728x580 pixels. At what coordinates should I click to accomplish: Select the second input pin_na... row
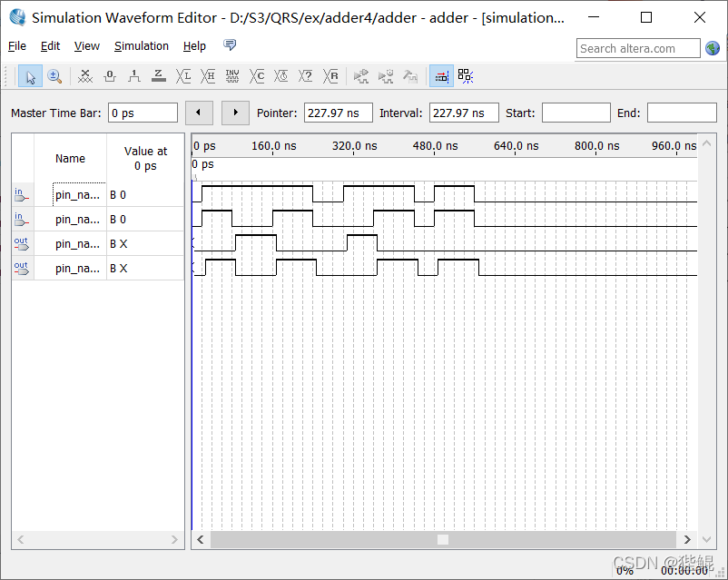(x=98, y=219)
